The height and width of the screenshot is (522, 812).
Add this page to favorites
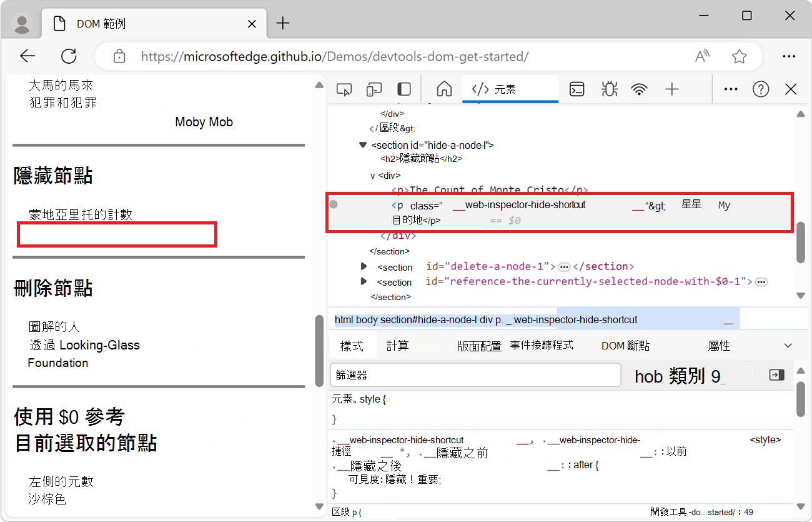740,56
